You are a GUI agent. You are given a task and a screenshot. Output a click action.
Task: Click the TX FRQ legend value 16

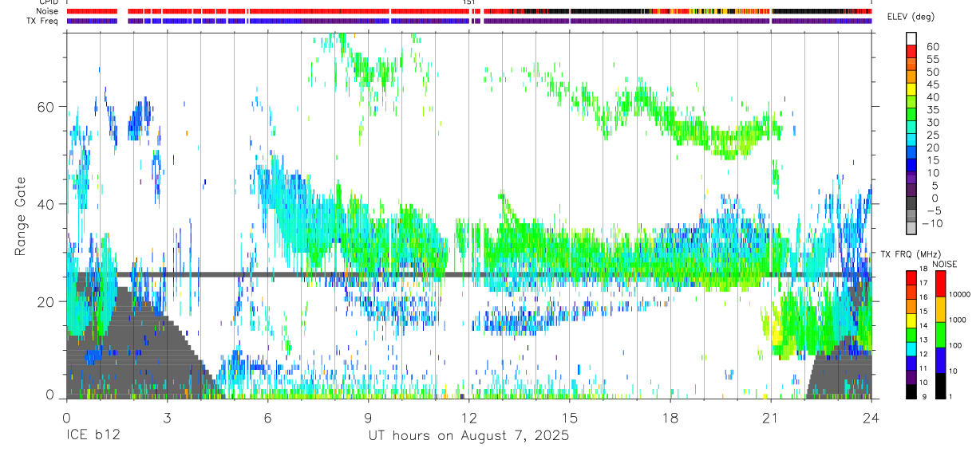click(x=923, y=297)
